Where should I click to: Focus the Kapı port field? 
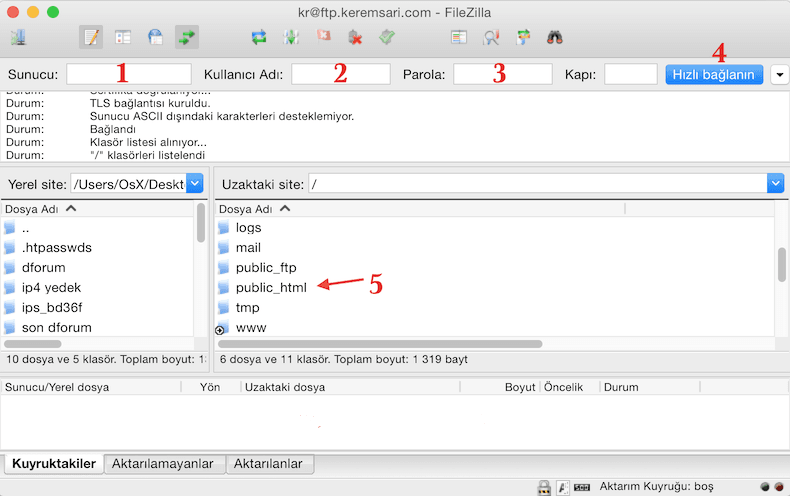click(x=631, y=74)
